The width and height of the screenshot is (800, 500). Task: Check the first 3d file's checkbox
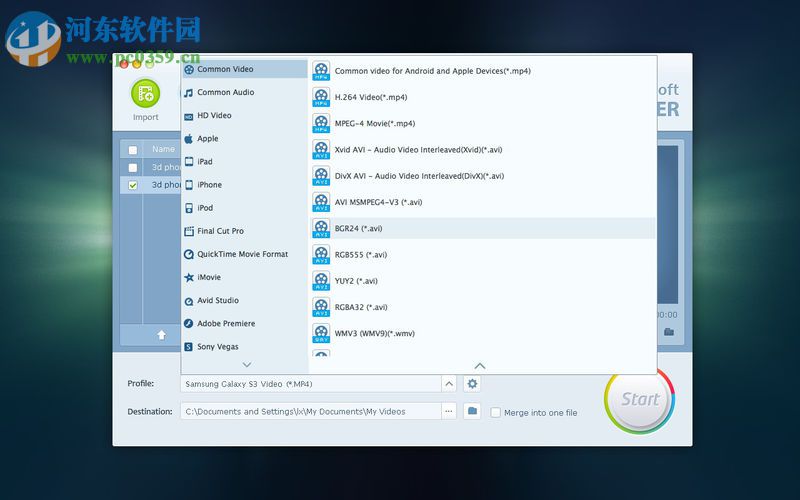133,167
